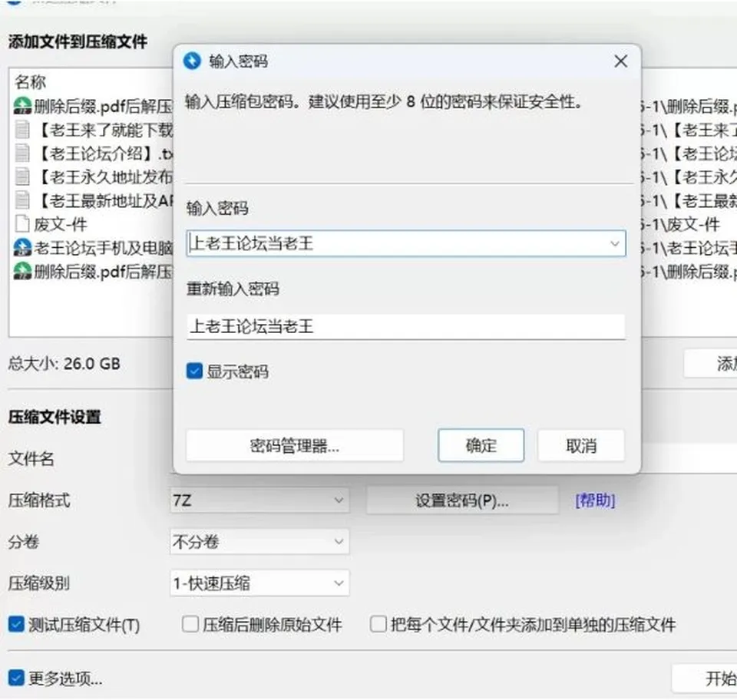Toggle the 测试压缩文件(T) checkbox
This screenshot has width=737, height=700.
pyautogui.click(x=16, y=624)
